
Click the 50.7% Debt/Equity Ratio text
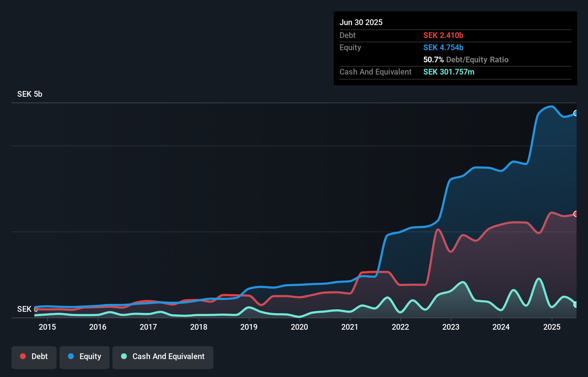(466, 60)
